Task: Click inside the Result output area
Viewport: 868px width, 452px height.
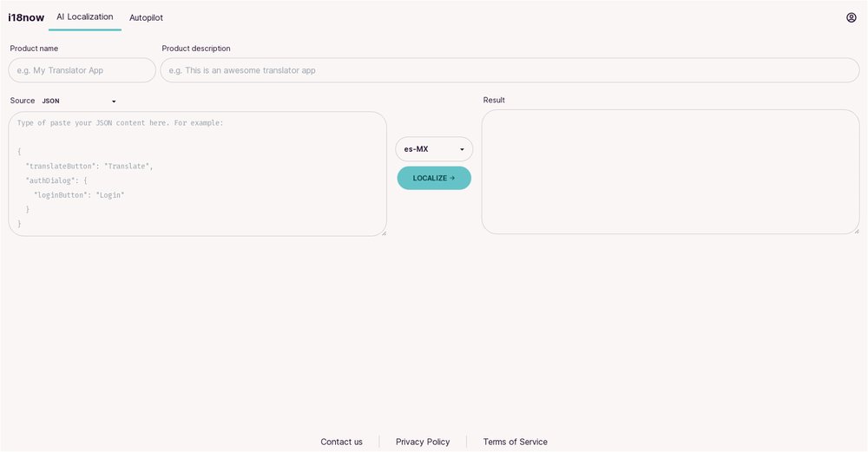Action: click(x=670, y=172)
